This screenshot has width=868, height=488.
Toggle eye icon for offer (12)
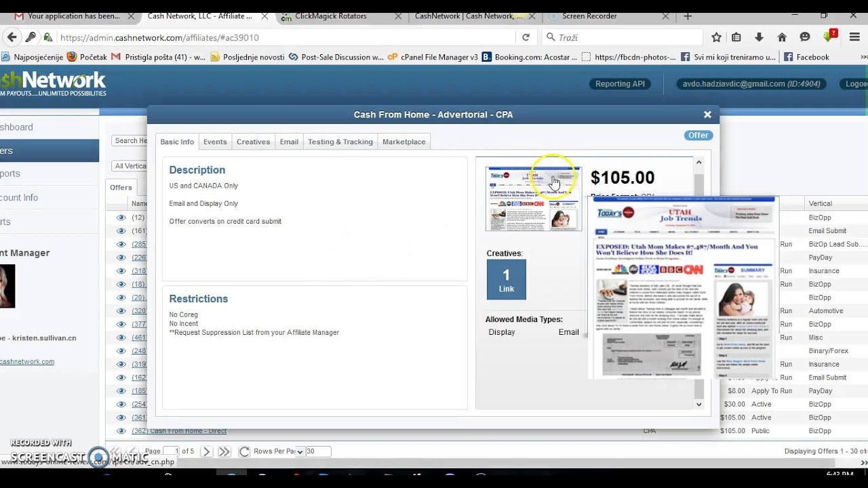[121, 218]
